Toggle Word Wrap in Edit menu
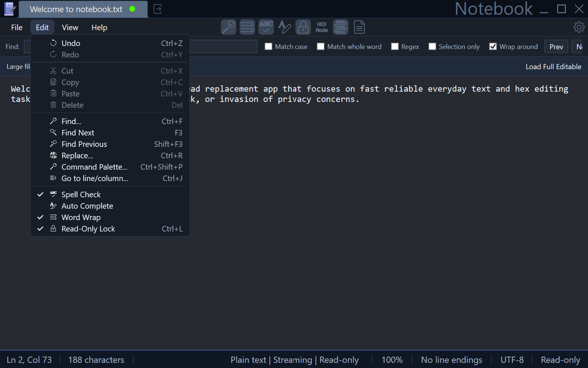Screen dimensions: 588x368 110,217
